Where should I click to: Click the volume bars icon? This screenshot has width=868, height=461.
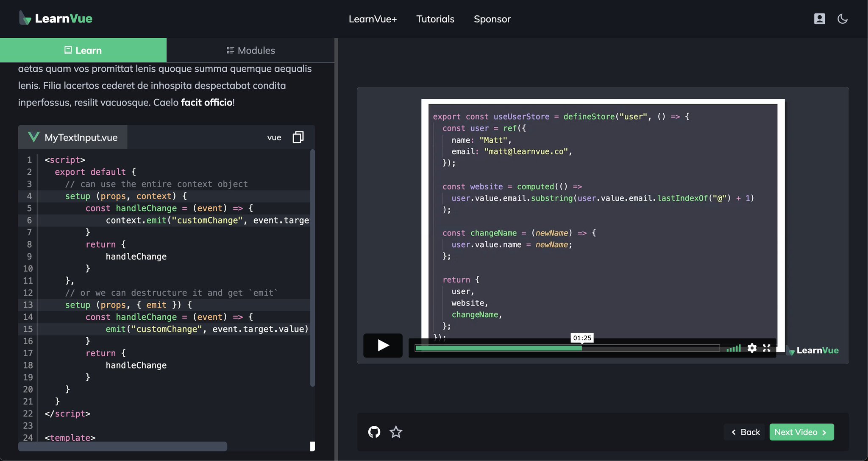point(734,348)
